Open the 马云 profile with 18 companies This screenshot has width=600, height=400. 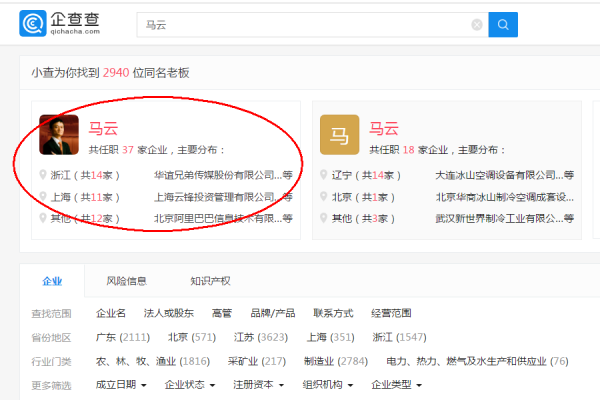[x=384, y=128]
